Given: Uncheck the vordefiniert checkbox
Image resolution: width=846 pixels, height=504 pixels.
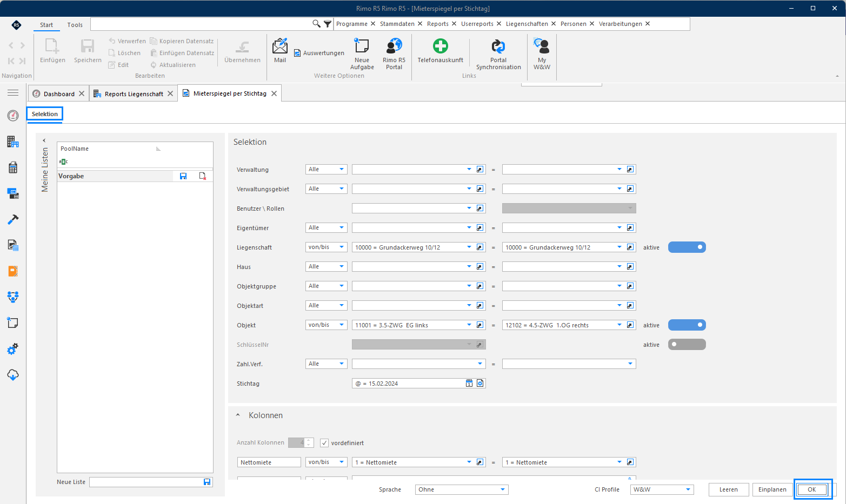Looking at the screenshot, I should 324,443.
